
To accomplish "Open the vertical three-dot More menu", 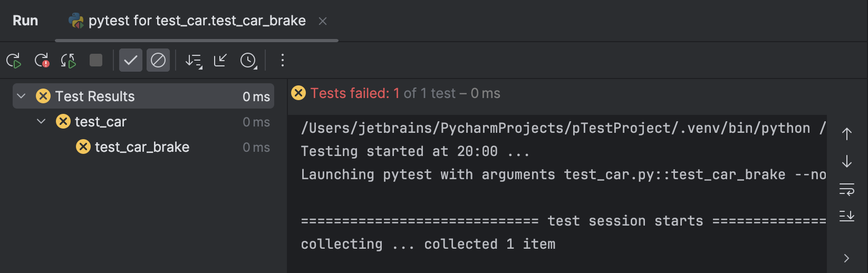I will click(x=283, y=61).
